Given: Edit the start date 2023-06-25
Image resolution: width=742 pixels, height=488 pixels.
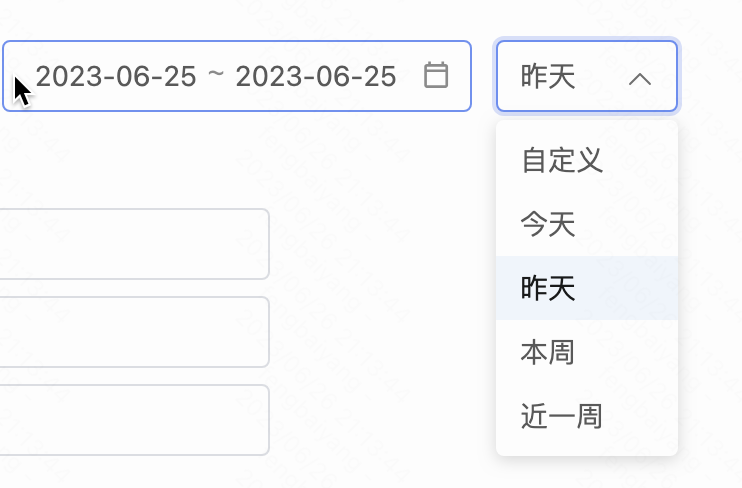Looking at the screenshot, I should 116,76.
